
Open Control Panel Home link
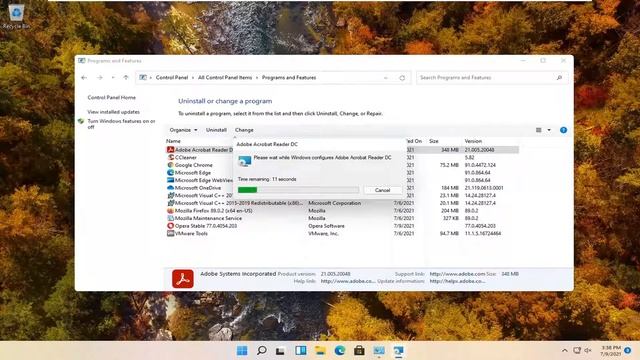click(x=111, y=98)
